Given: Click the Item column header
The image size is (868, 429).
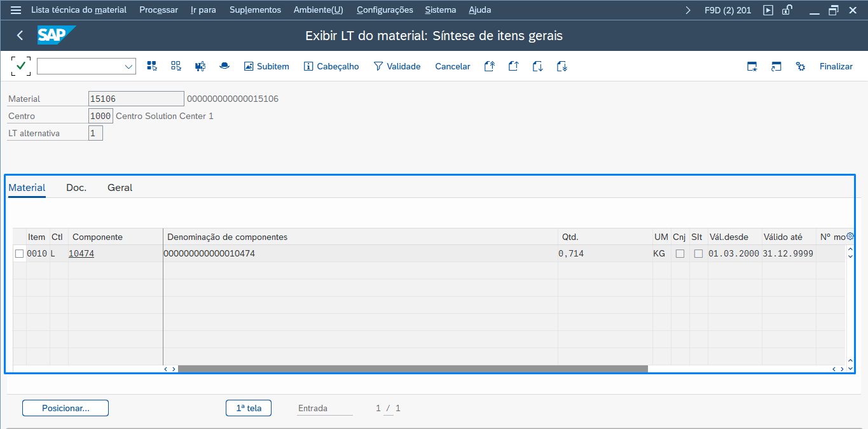Looking at the screenshot, I should click(37, 237).
